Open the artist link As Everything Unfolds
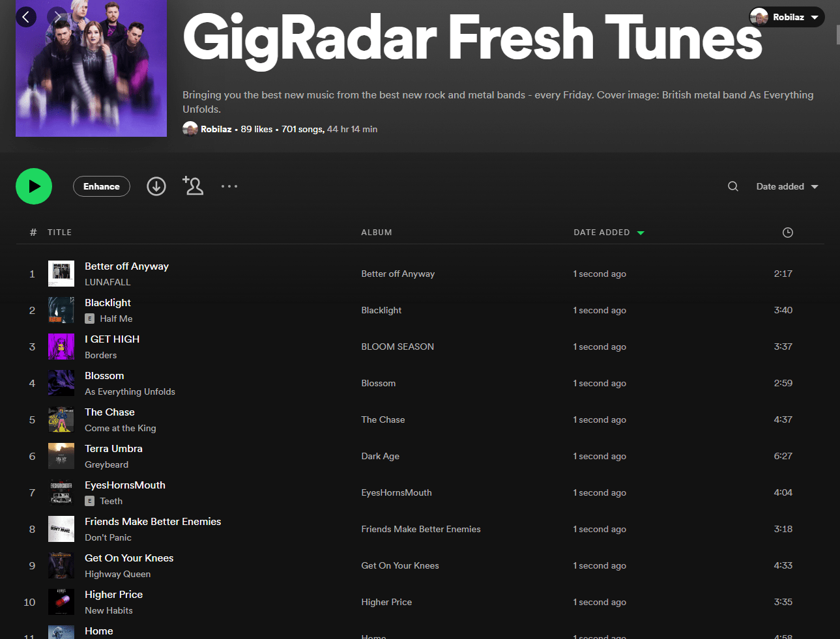 [130, 391]
